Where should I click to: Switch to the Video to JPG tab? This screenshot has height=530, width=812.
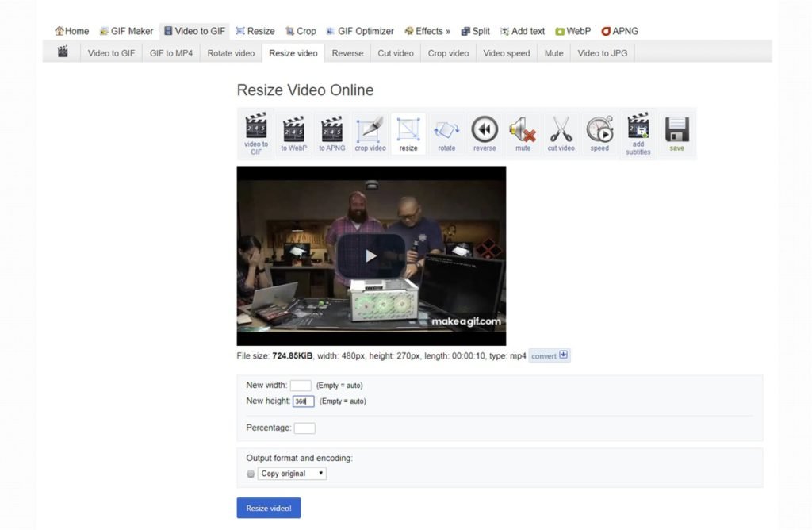[x=603, y=53]
